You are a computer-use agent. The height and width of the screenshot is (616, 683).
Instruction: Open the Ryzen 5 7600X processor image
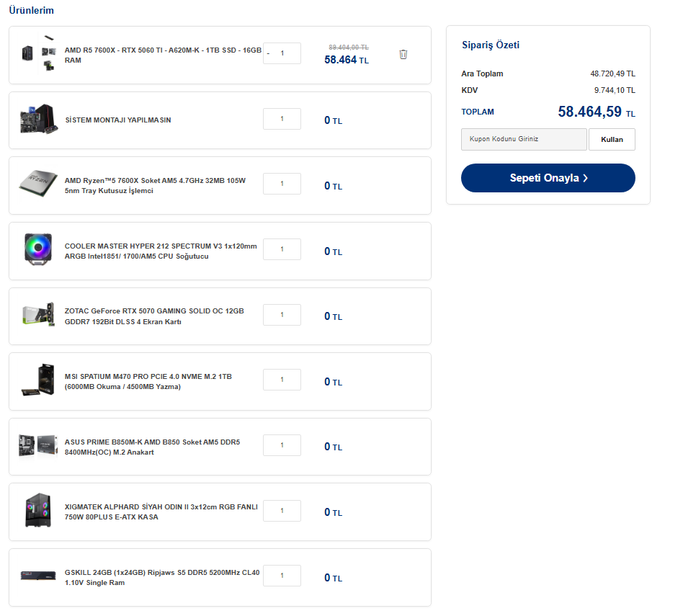(x=38, y=184)
